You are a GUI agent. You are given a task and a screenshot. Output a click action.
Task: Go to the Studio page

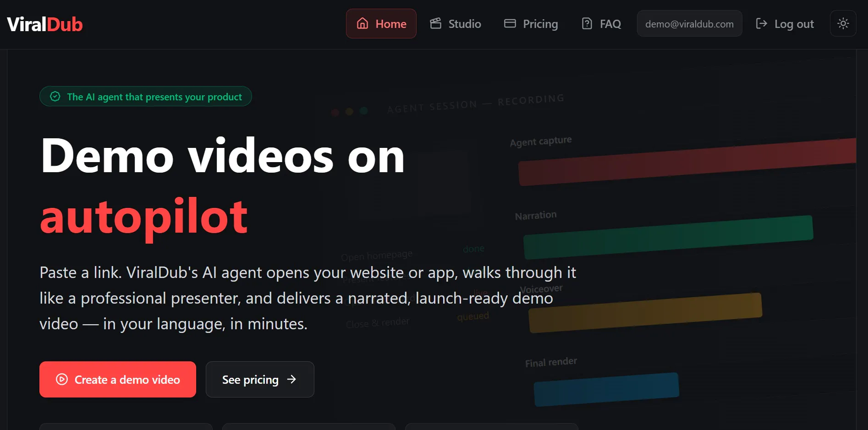click(455, 24)
